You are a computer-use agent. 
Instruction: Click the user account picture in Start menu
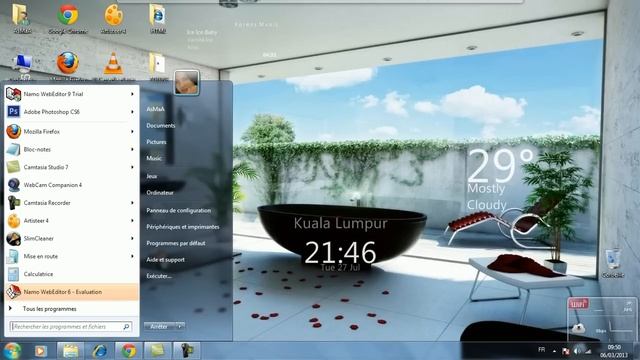pyautogui.click(x=187, y=83)
